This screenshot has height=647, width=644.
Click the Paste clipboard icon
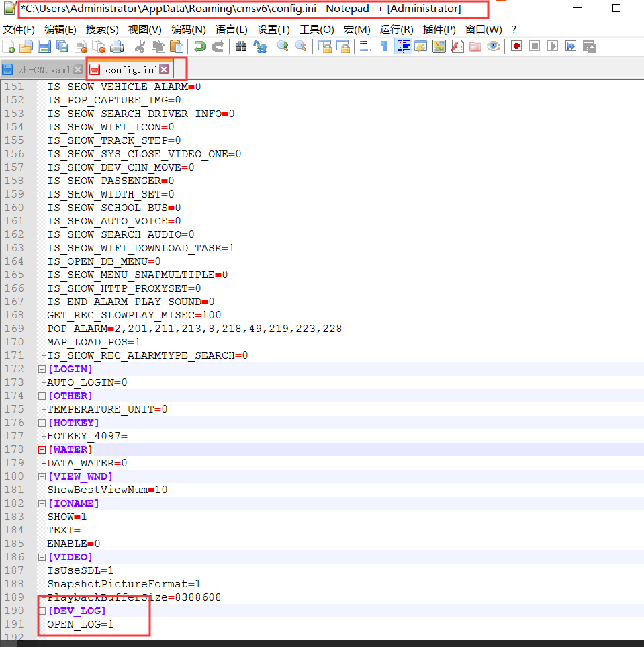pyautogui.click(x=177, y=46)
